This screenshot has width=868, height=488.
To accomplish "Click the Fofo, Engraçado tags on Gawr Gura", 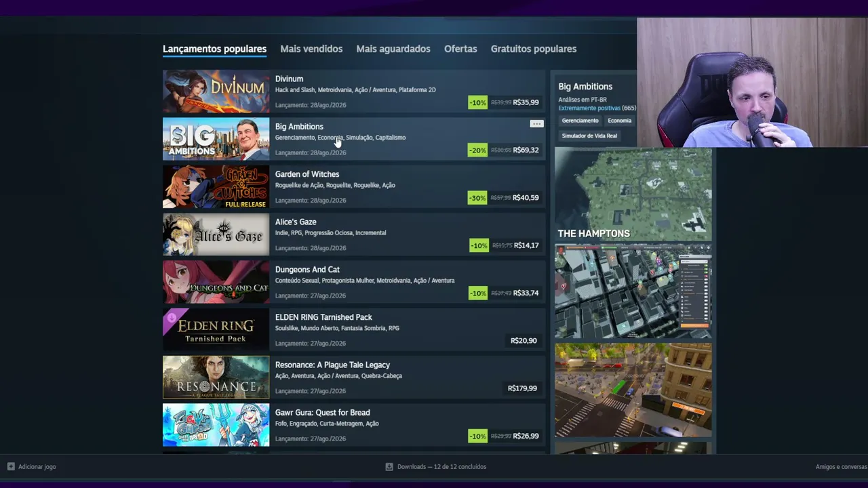I will (327, 424).
